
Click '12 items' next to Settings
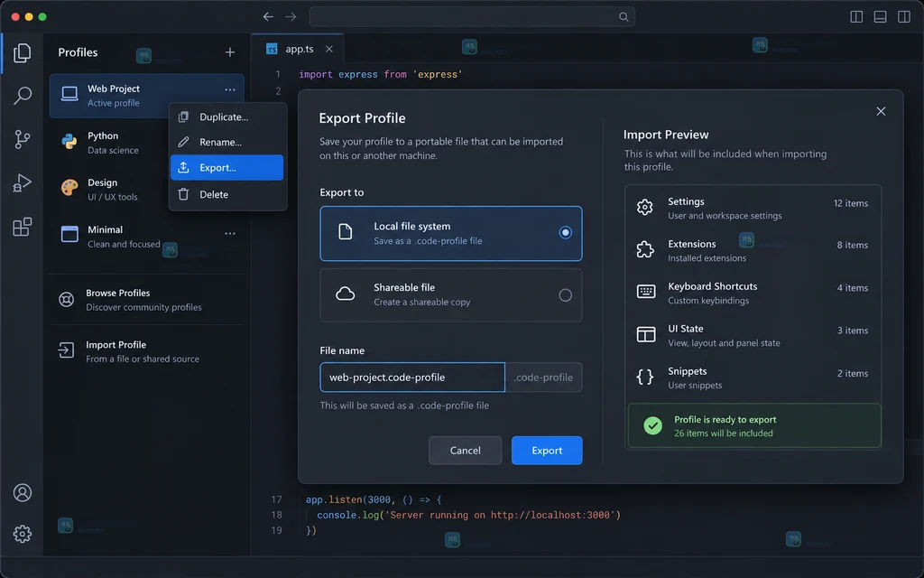[x=850, y=203]
